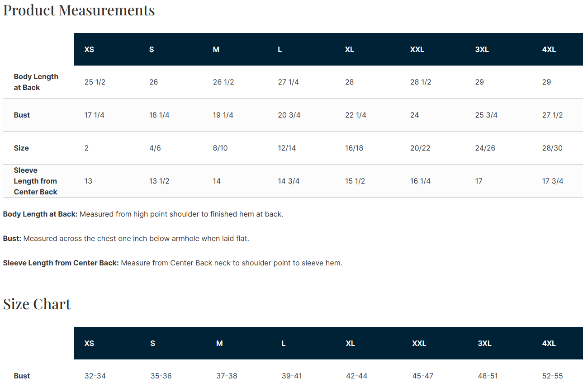Select XS column header in Product Measurements table
The image size is (583, 392).
coord(89,49)
